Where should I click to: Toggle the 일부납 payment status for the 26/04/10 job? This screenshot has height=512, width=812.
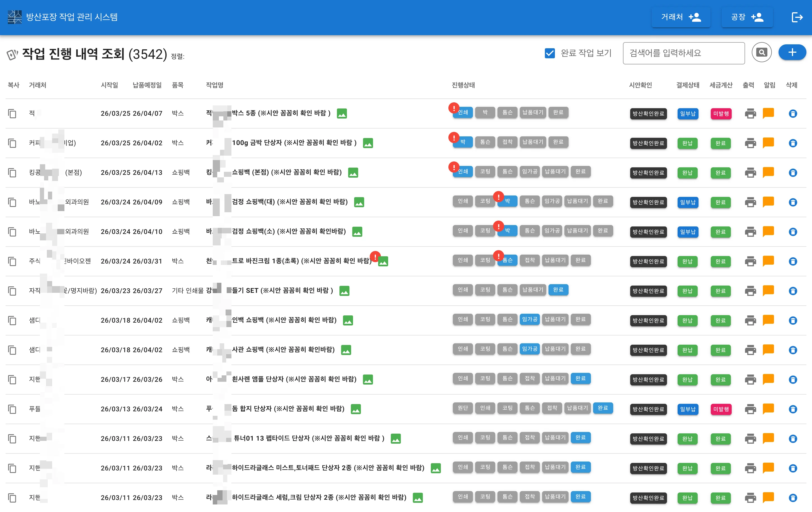pyautogui.click(x=688, y=232)
